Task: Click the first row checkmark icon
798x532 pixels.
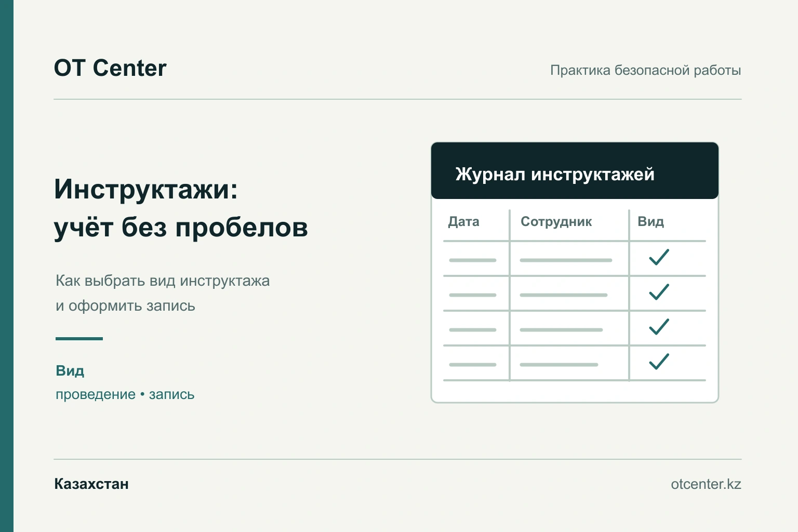Action: 659,257
